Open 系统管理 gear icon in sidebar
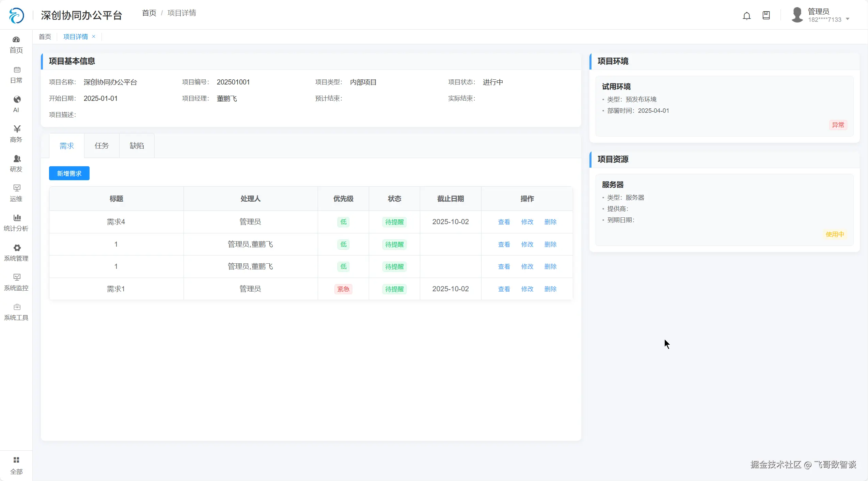 click(x=17, y=248)
